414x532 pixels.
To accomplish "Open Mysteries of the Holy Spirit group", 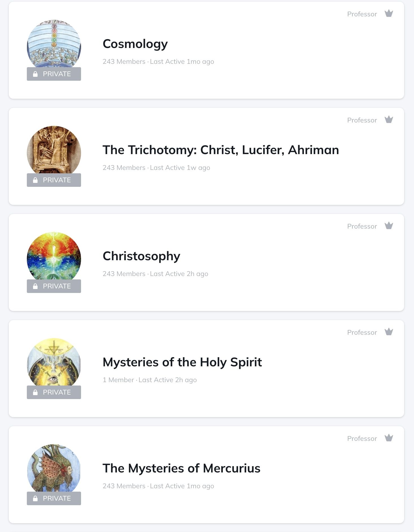I will 182,362.
